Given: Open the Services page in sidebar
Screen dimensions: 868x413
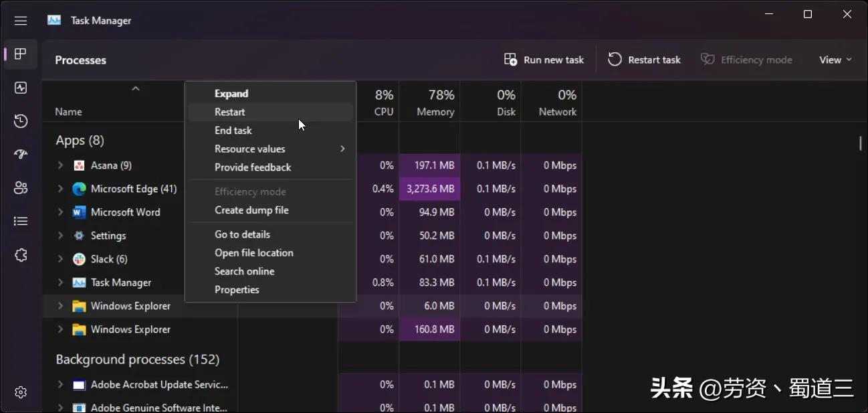Looking at the screenshot, I should [x=21, y=255].
